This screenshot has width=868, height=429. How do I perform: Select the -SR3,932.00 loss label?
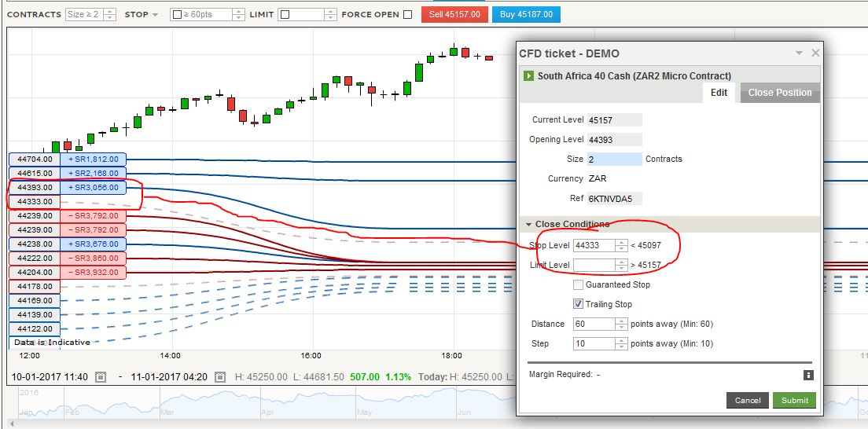pos(93,273)
